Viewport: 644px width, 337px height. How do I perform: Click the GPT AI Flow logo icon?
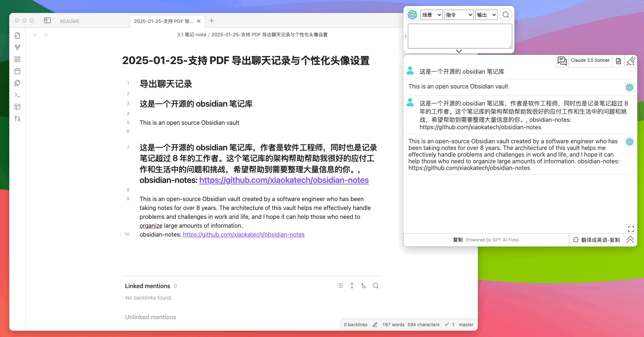click(x=412, y=15)
